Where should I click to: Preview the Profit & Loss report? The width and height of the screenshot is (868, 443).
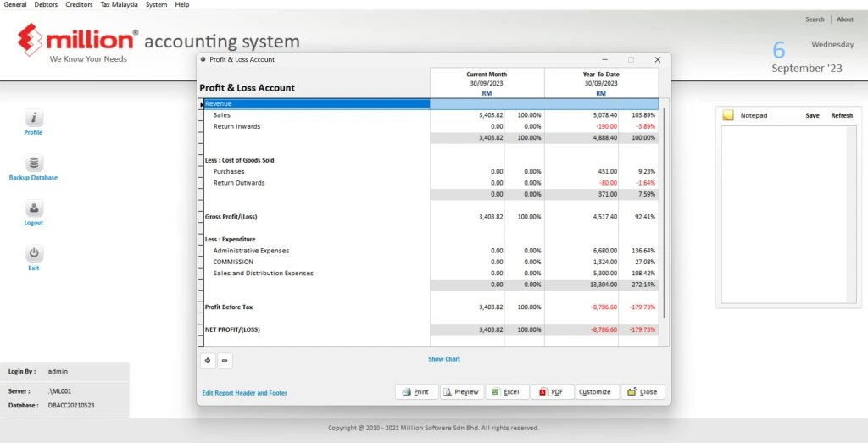462,392
